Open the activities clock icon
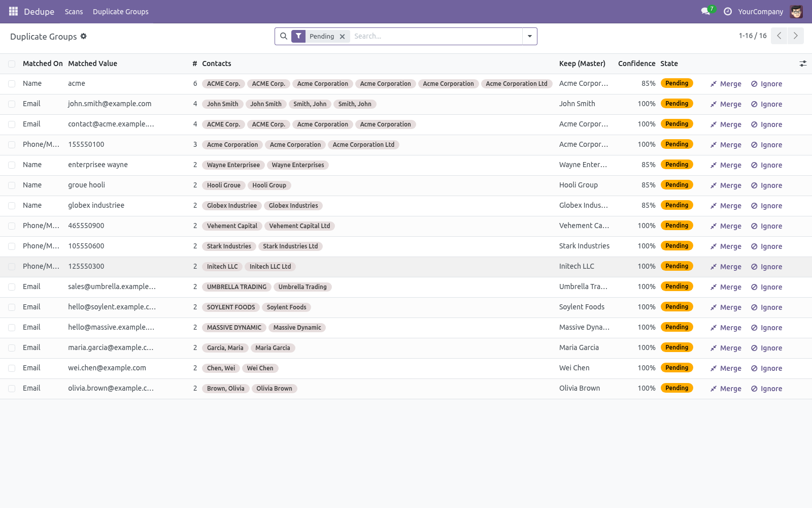 click(x=727, y=11)
